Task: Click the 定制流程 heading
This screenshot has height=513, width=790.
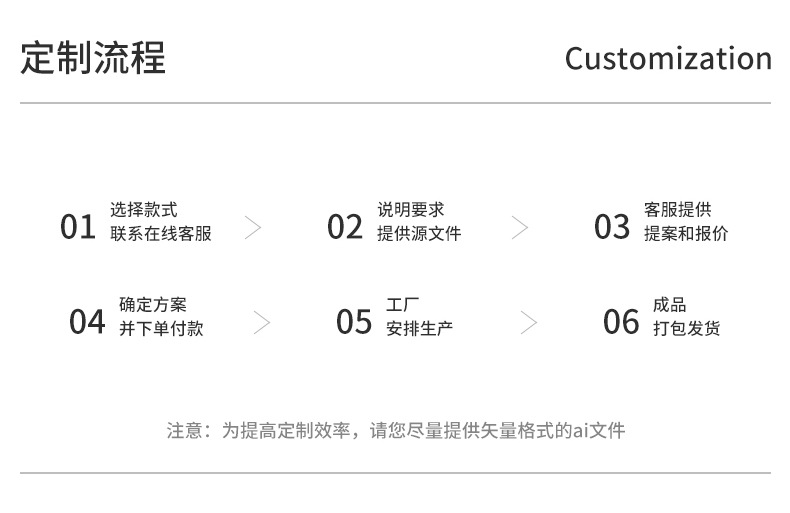Action: 93,58
